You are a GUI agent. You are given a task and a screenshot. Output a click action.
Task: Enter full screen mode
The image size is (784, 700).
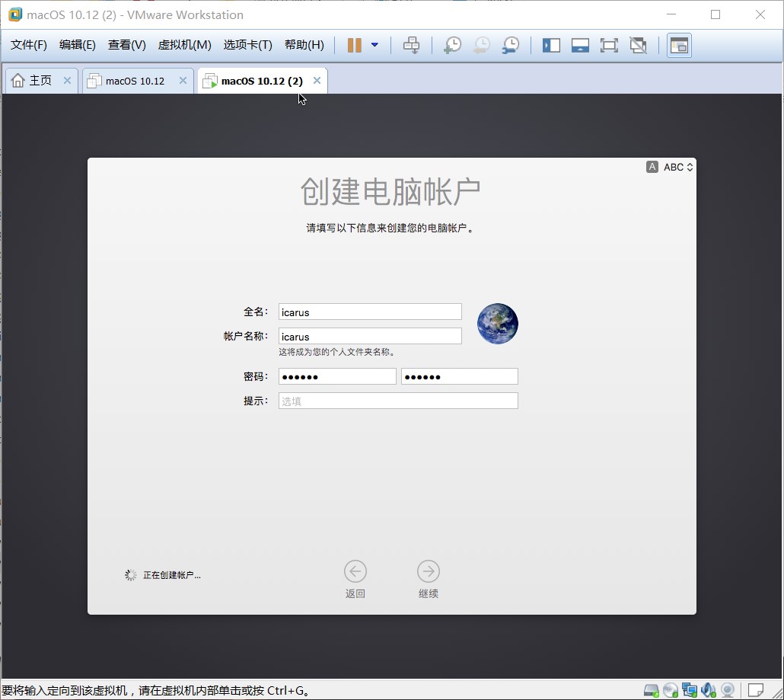pos(609,46)
